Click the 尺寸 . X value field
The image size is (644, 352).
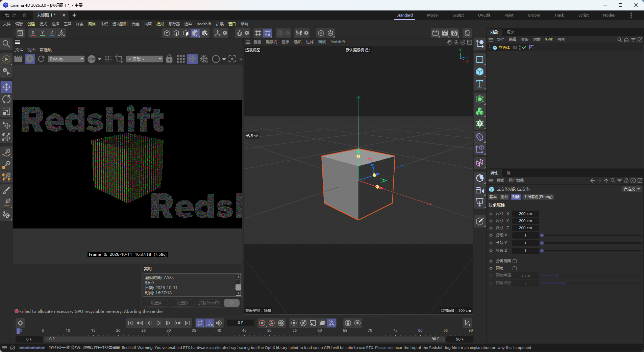pos(525,214)
